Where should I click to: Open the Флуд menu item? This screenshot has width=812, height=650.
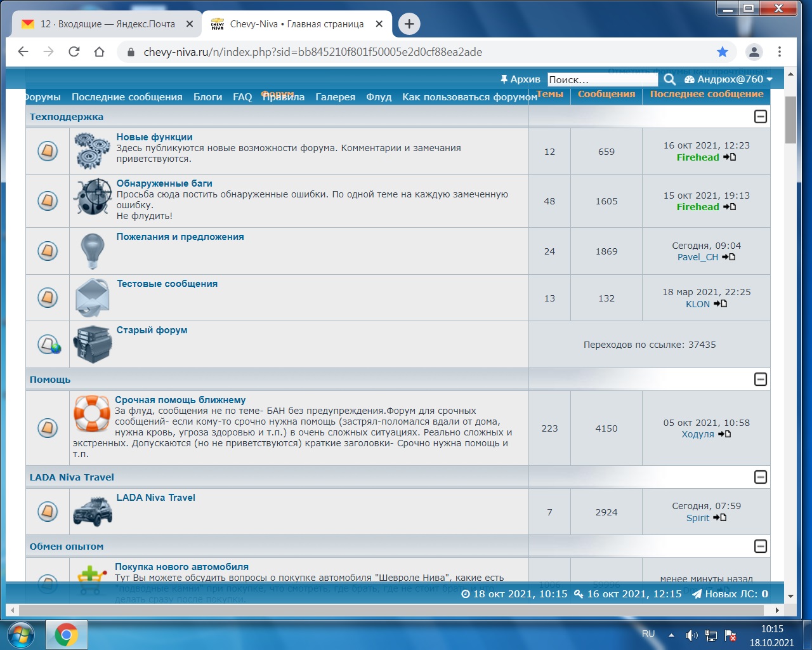tap(379, 97)
